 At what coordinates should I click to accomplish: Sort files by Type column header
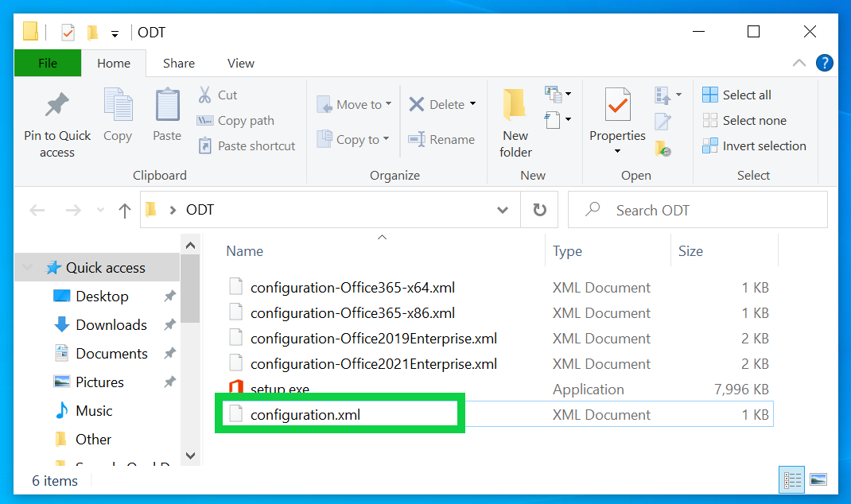coord(567,250)
